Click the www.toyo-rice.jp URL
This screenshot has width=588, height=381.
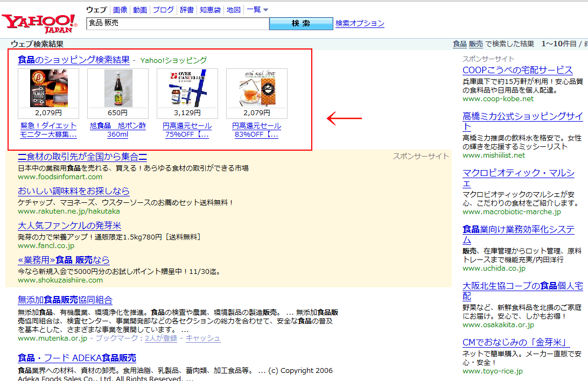tap(492, 371)
